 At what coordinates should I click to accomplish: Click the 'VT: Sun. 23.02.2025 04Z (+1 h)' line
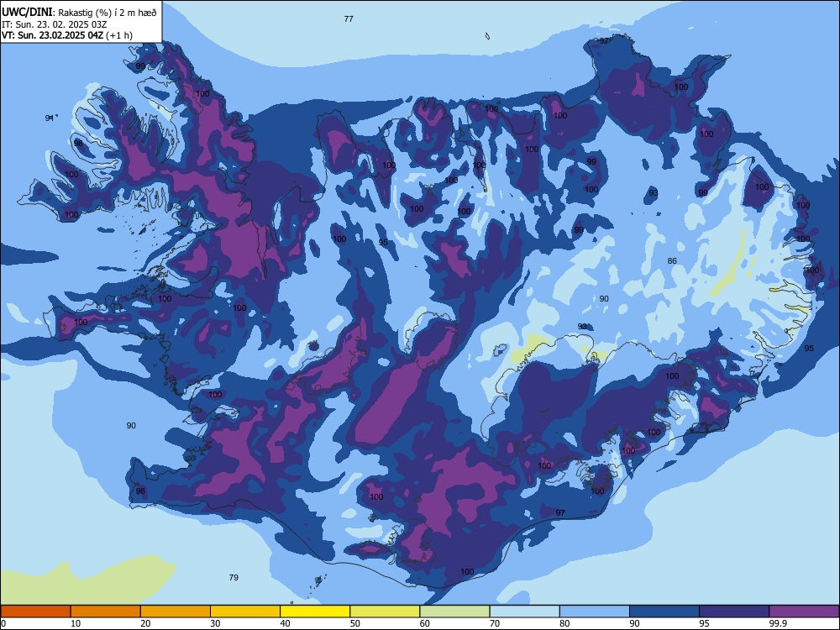(x=67, y=35)
